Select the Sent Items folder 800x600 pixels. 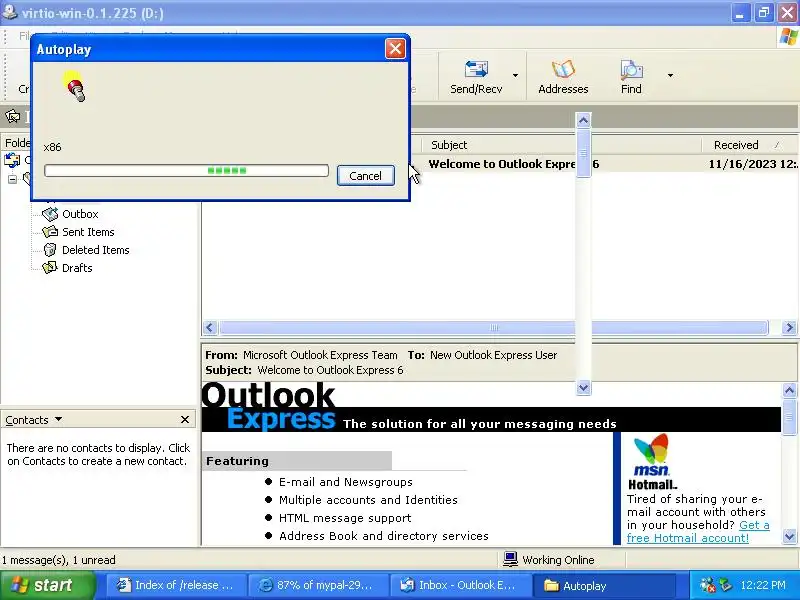[x=88, y=232]
